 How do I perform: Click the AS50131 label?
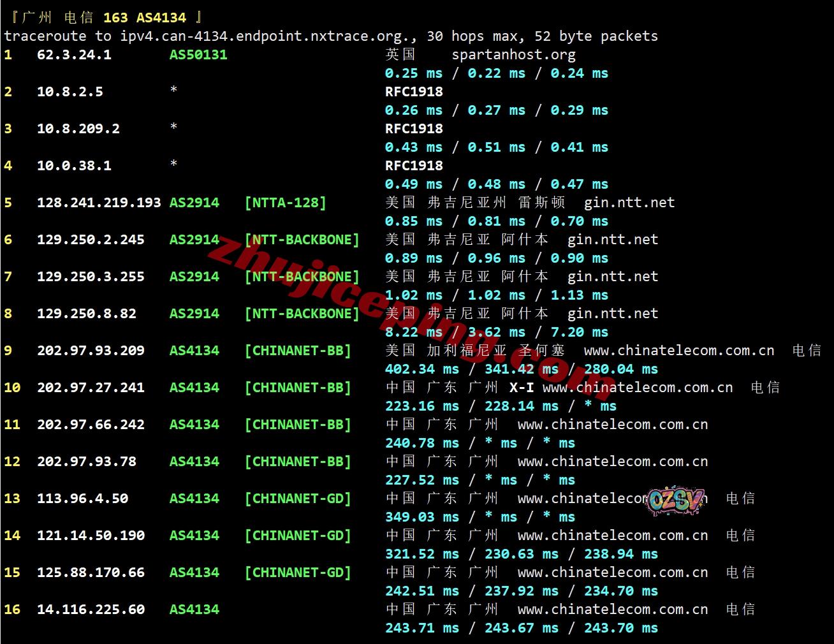pos(198,55)
